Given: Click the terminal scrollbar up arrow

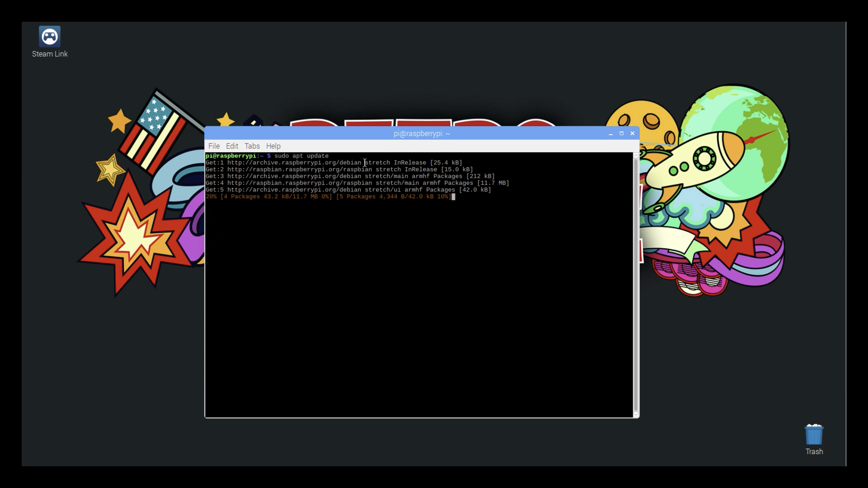Looking at the screenshot, I should pyautogui.click(x=636, y=155).
